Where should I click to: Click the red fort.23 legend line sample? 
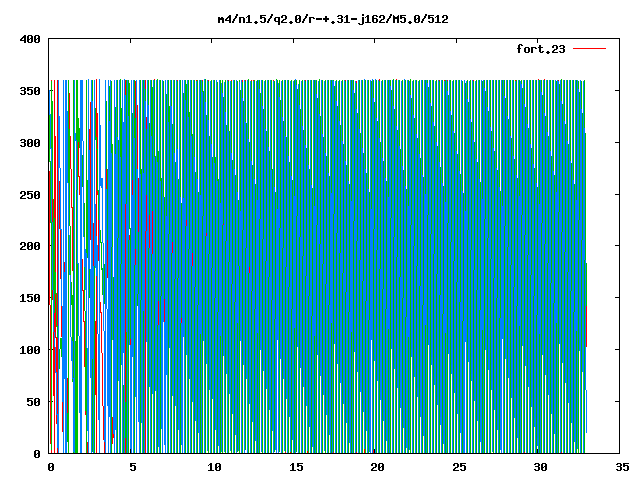pyautogui.click(x=589, y=49)
